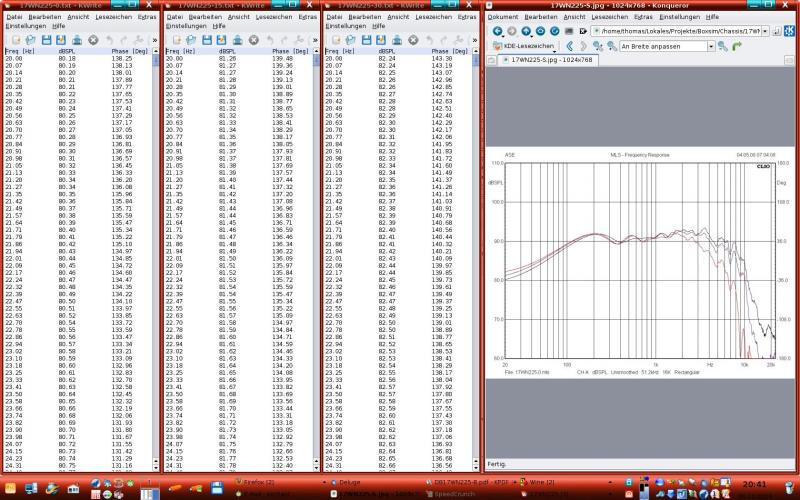Image resolution: width=800 pixels, height=500 pixels.
Task: Click New document icon in 17WN225-0.txt KWrite
Action: 16,40
